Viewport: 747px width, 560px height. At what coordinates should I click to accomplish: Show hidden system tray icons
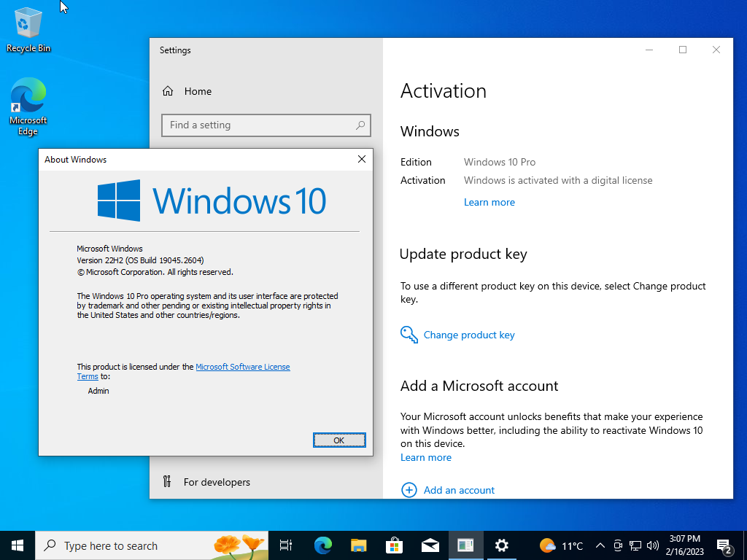(600, 545)
